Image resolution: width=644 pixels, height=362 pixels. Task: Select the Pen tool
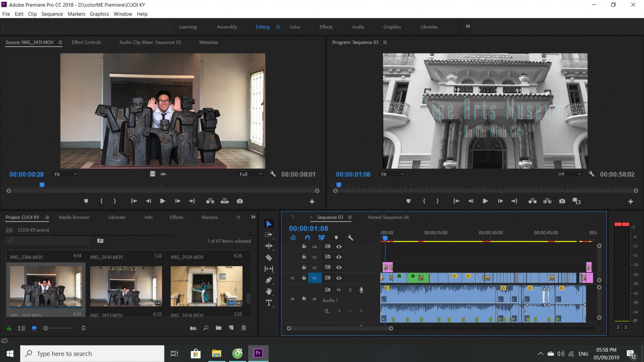pos(269,280)
